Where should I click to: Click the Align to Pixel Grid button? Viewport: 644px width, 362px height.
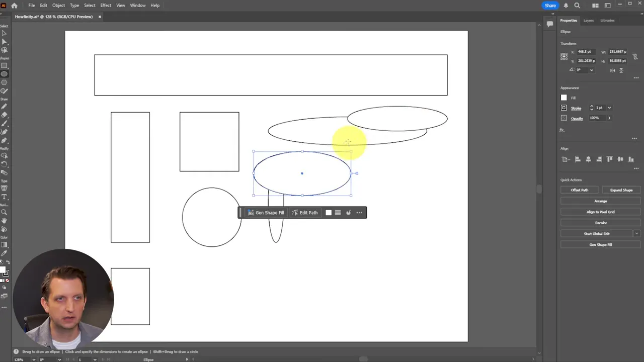[600, 212]
